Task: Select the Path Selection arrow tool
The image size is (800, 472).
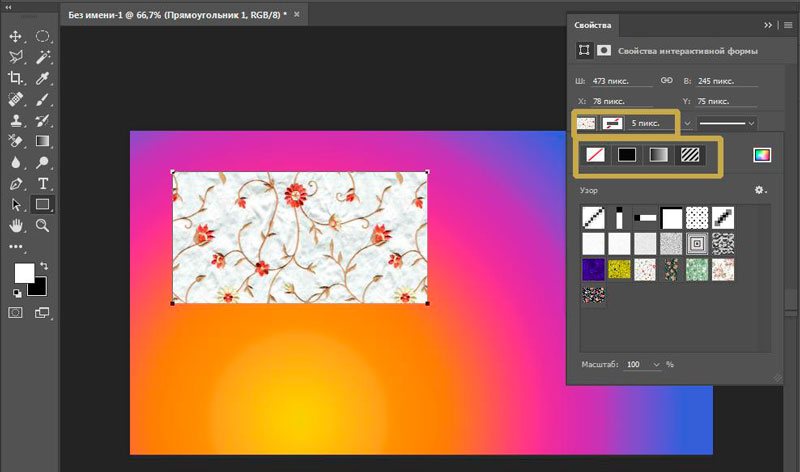Action: click(x=15, y=205)
